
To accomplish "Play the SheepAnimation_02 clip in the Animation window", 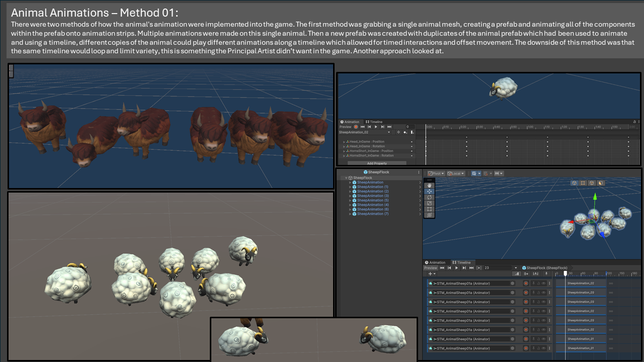I will [x=375, y=127].
